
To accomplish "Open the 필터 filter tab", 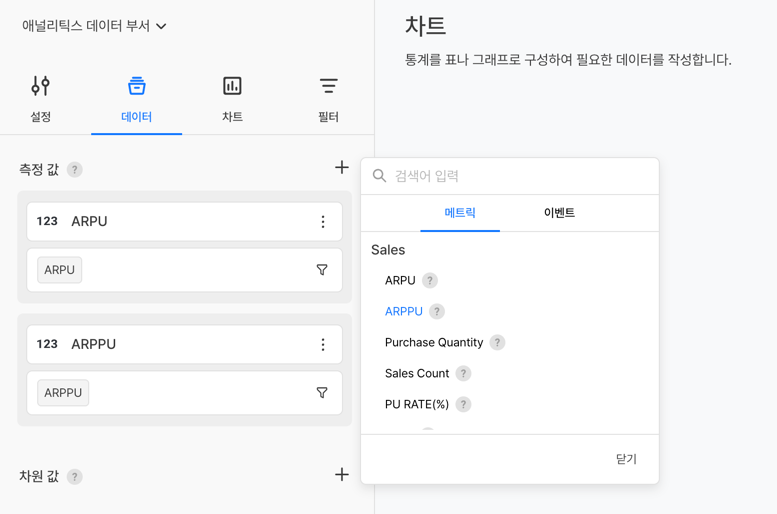I will click(x=328, y=98).
